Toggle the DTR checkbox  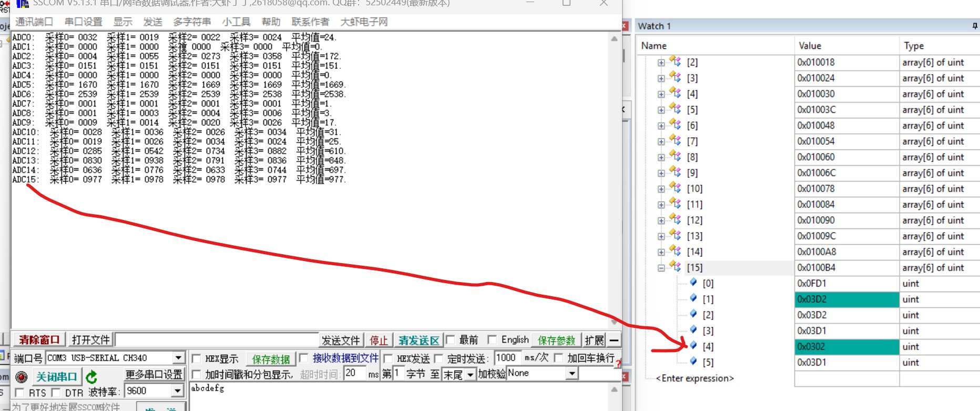[x=56, y=393]
